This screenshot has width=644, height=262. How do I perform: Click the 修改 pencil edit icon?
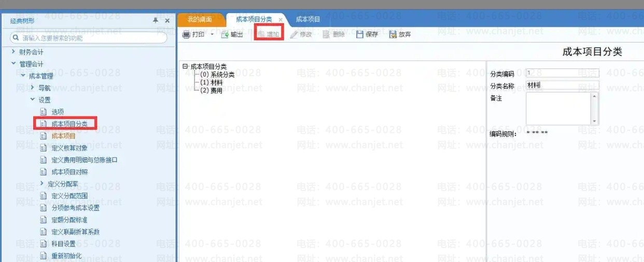point(294,35)
